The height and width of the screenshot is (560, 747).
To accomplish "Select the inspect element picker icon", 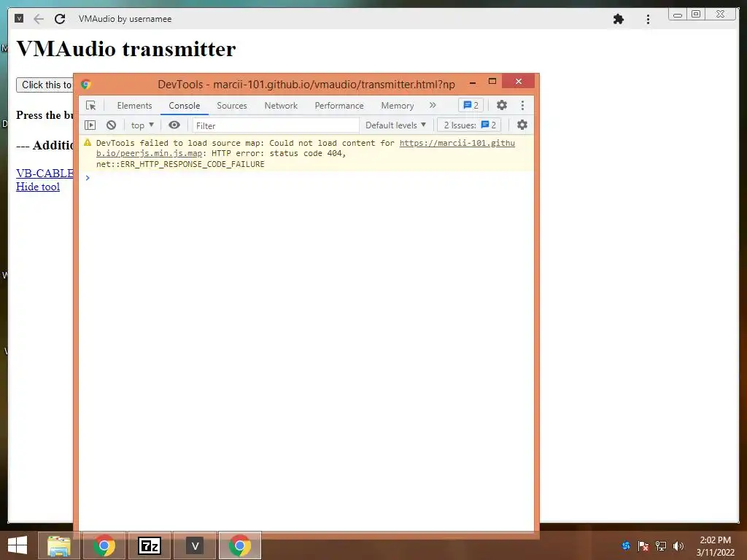I will click(90, 105).
